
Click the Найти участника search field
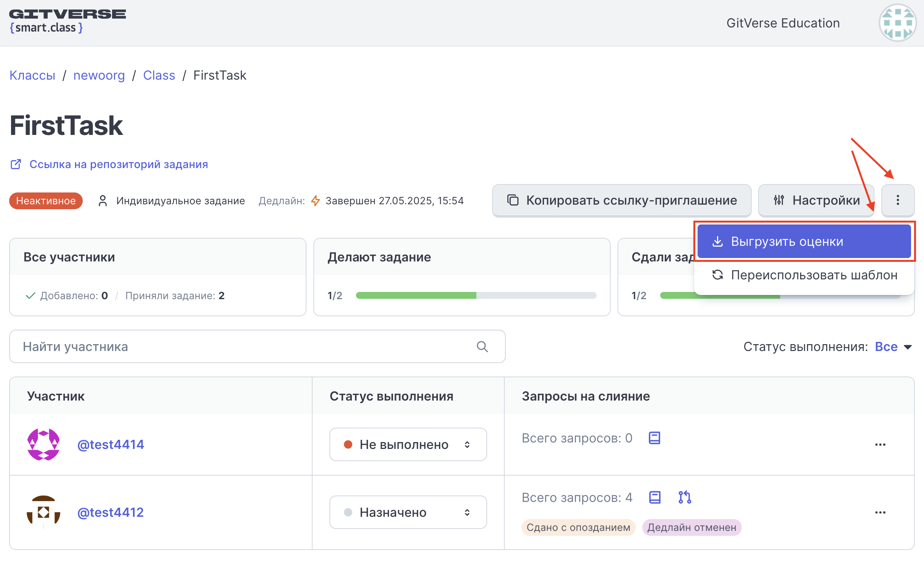point(257,346)
